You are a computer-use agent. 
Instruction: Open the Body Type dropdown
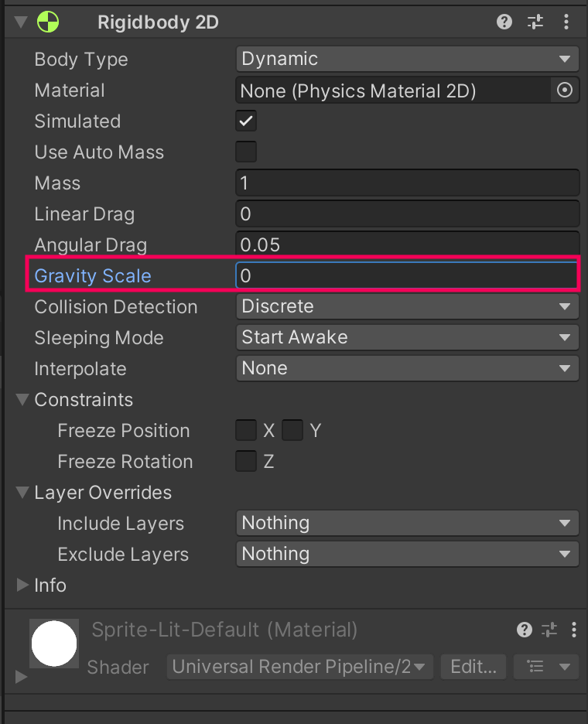click(x=406, y=59)
